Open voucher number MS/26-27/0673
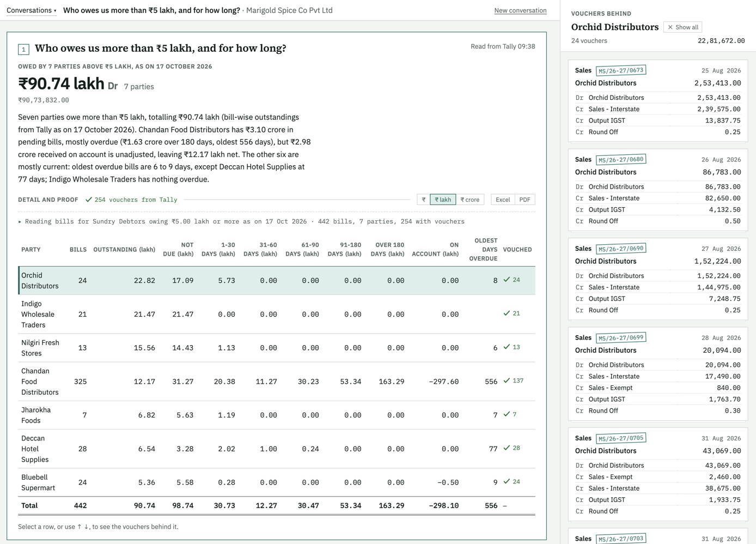 621,70
